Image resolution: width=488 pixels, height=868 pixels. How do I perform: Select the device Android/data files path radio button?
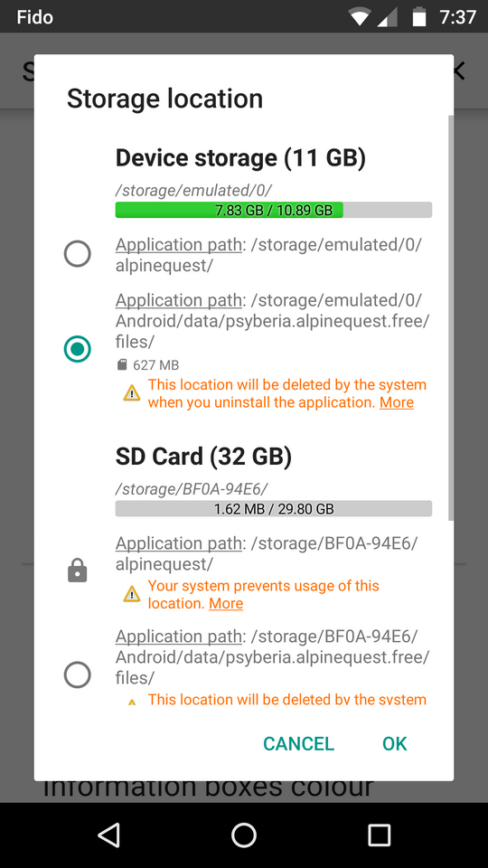pyautogui.click(x=78, y=349)
